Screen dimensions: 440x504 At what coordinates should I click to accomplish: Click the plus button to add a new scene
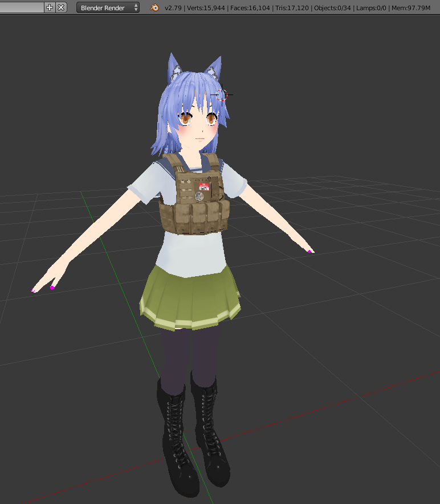[49, 7]
